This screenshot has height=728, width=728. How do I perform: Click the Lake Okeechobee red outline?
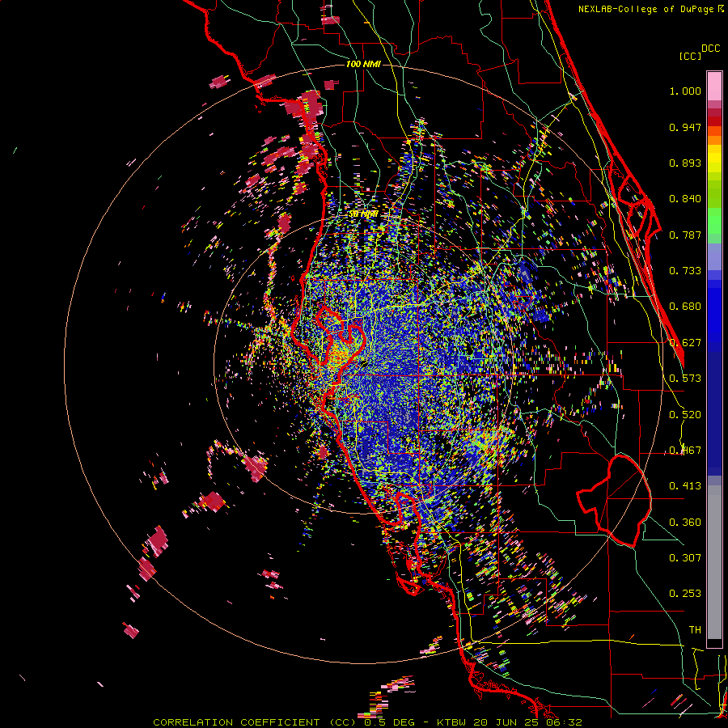click(x=614, y=501)
